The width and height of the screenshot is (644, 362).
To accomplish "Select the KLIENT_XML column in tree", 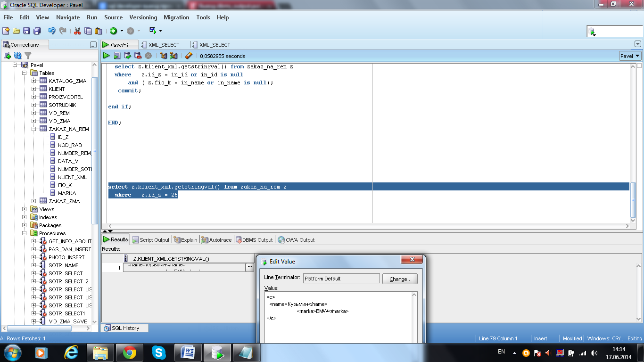I will [72, 177].
